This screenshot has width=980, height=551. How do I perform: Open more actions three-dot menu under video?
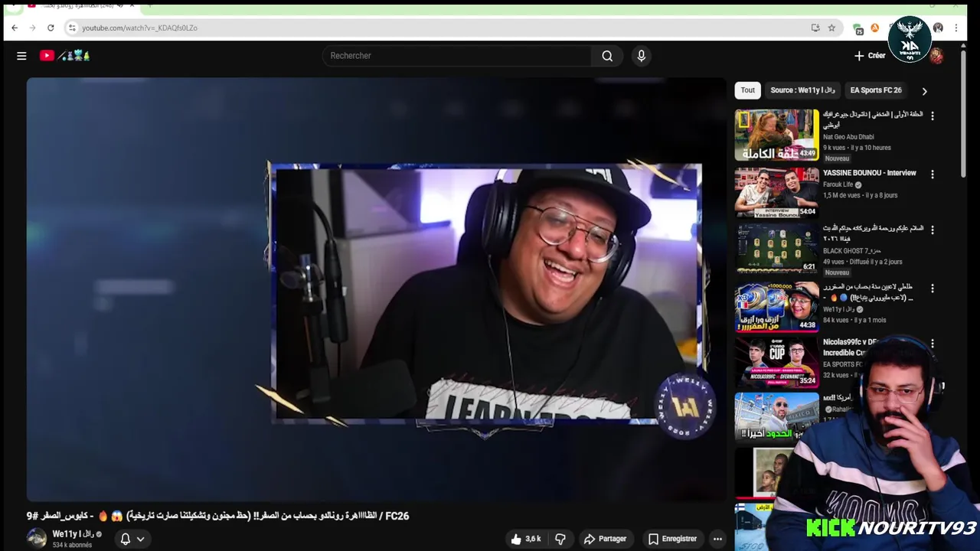pyautogui.click(x=717, y=539)
